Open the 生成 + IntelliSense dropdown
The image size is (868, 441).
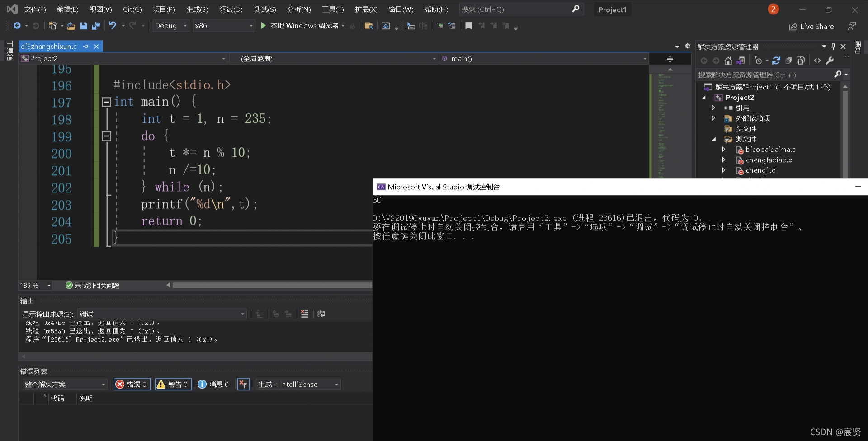tap(298, 385)
